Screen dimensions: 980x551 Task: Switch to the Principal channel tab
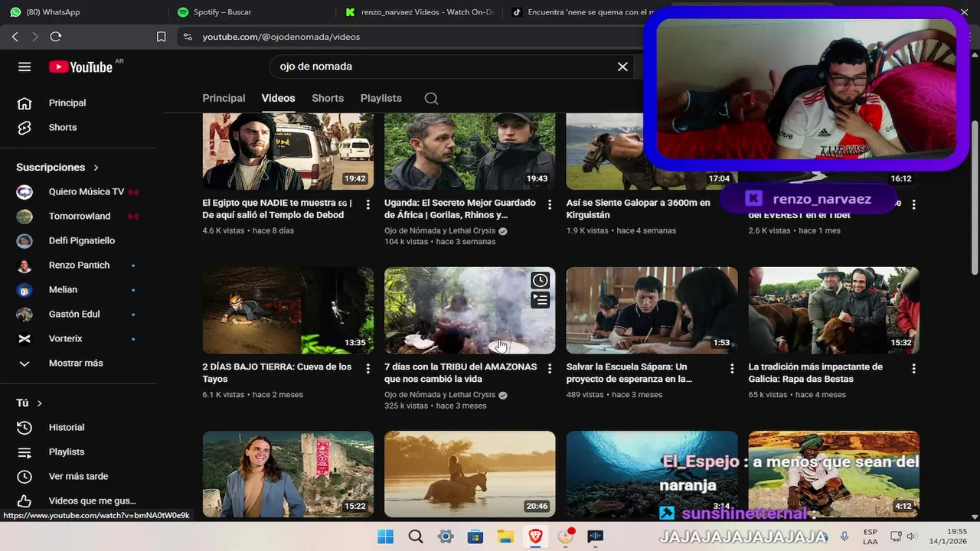point(224,98)
